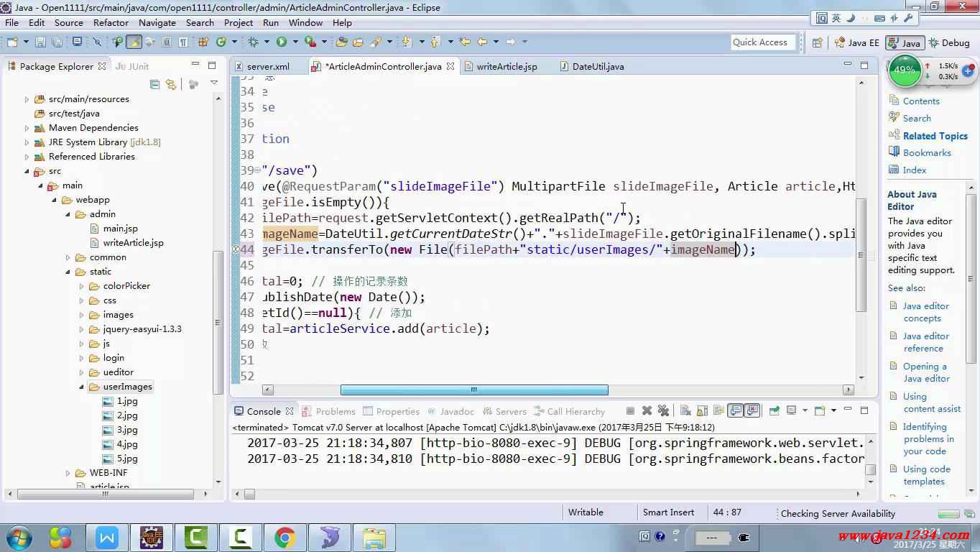Open the Java editor concepts help link
The height and width of the screenshot is (552, 980).
point(926,312)
